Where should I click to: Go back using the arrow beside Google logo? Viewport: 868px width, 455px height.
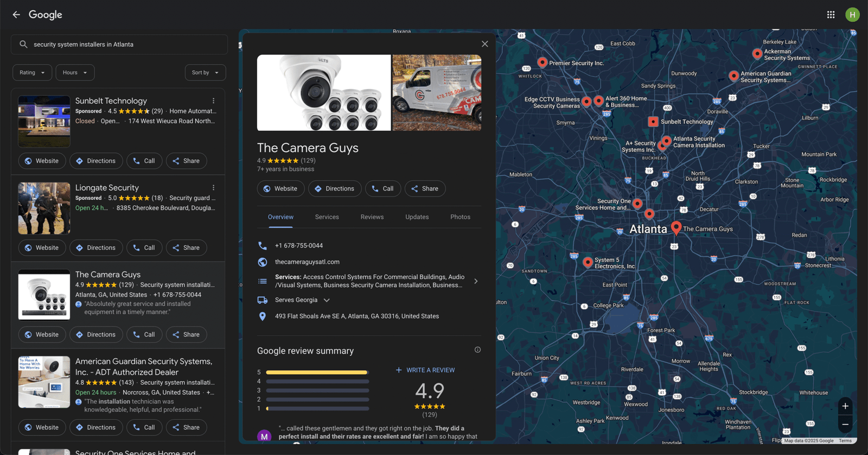point(16,15)
